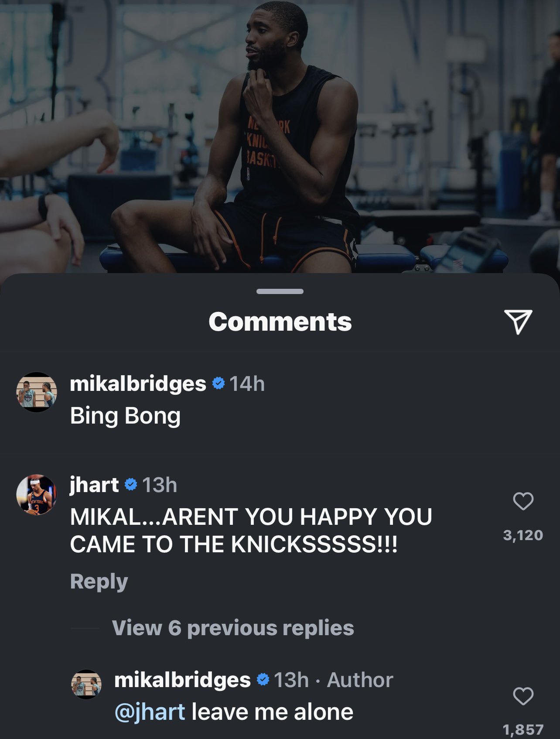Click the comments sheet drag handle
This screenshot has width=560, height=739.
tap(280, 291)
